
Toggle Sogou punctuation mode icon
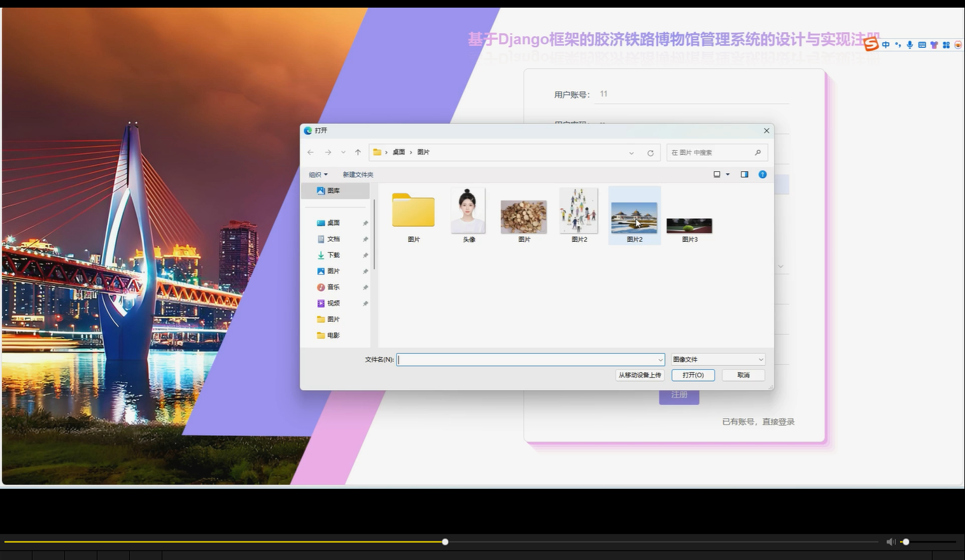(x=898, y=45)
